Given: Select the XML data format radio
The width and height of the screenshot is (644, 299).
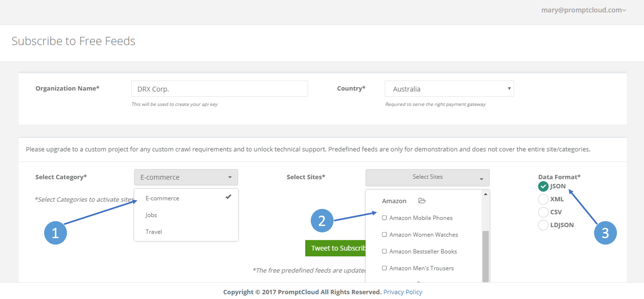Looking at the screenshot, I should click(x=543, y=199).
